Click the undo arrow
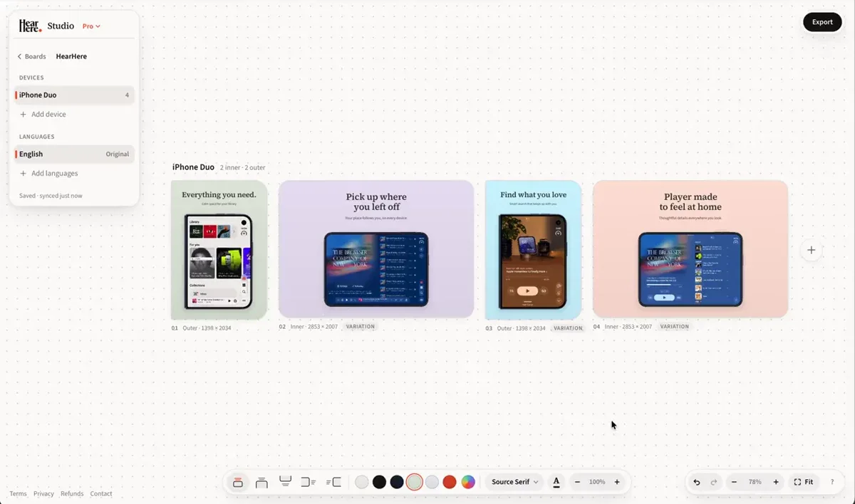 pyautogui.click(x=697, y=482)
